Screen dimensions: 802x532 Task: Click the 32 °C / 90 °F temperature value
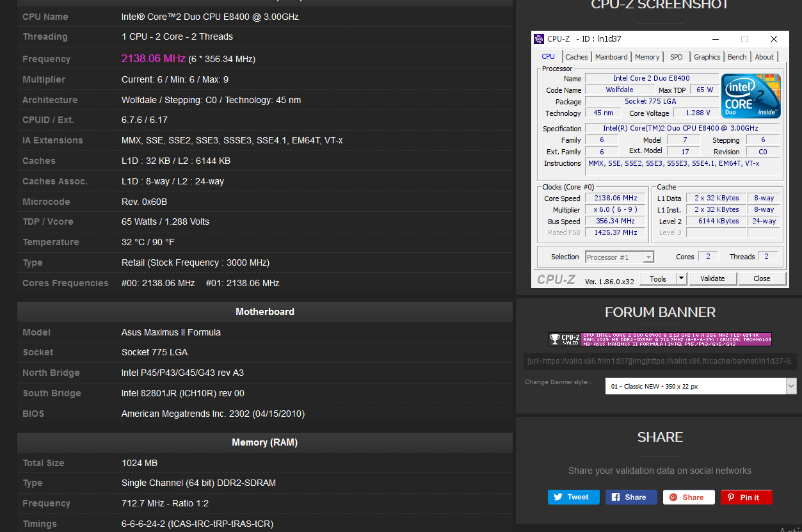pyautogui.click(x=148, y=242)
